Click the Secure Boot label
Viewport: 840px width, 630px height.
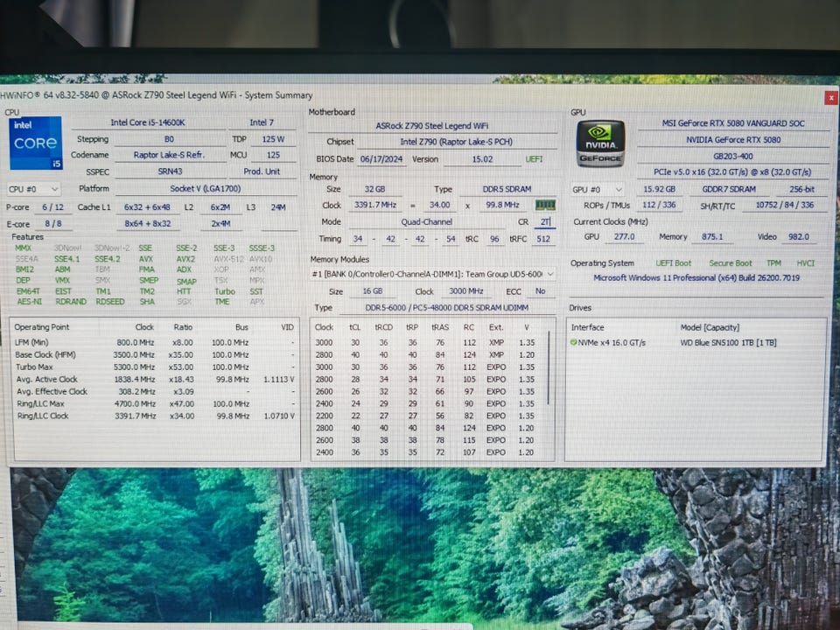(x=730, y=263)
